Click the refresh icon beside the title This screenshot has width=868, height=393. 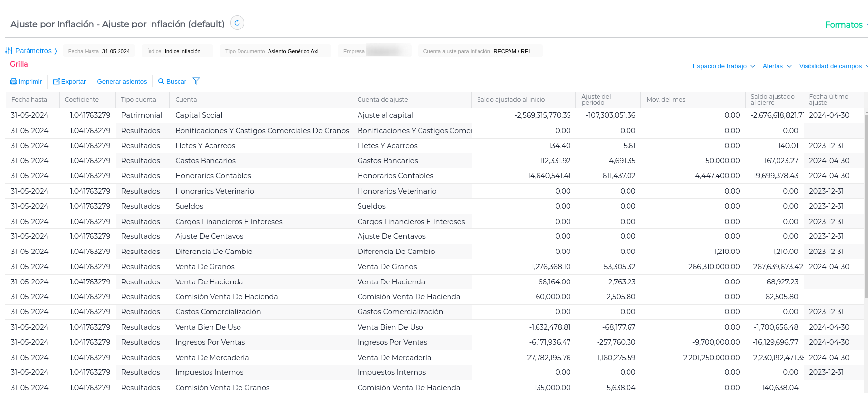click(237, 23)
